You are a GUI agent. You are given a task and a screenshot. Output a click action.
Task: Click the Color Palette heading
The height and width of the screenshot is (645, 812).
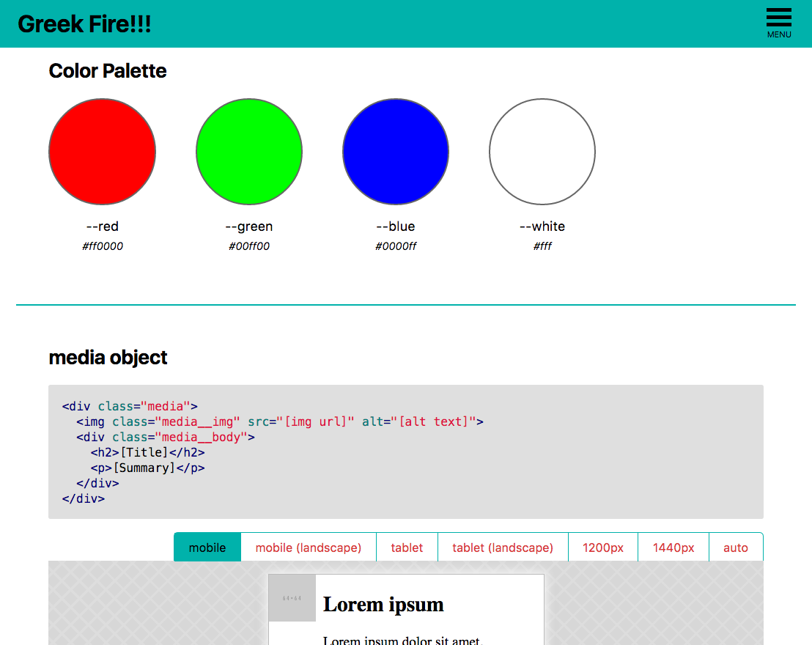tap(108, 71)
